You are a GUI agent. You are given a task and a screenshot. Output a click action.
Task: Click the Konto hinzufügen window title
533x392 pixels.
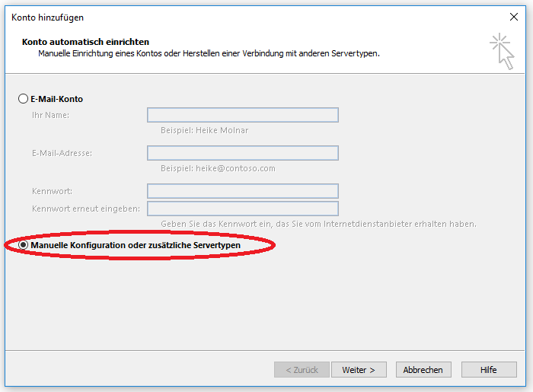click(47, 18)
